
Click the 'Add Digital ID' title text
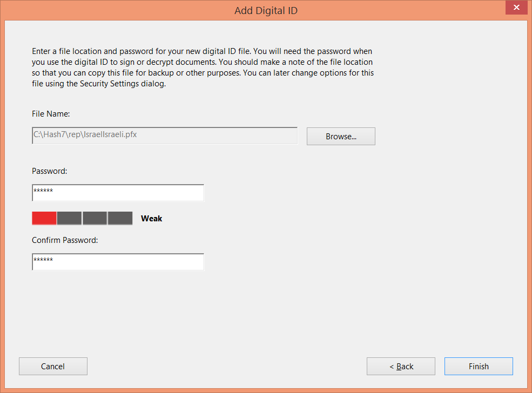click(x=266, y=10)
